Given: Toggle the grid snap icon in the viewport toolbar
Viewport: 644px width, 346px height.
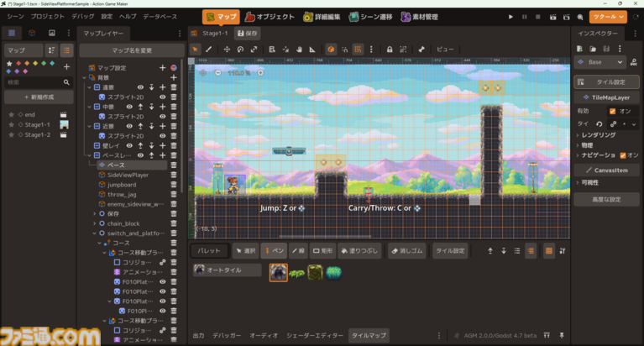Looking at the screenshot, I should tap(358, 50).
